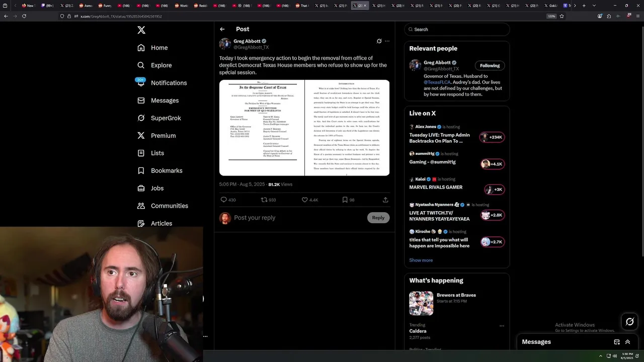
Task: Click the browser address bar URL
Action: (x=121, y=16)
